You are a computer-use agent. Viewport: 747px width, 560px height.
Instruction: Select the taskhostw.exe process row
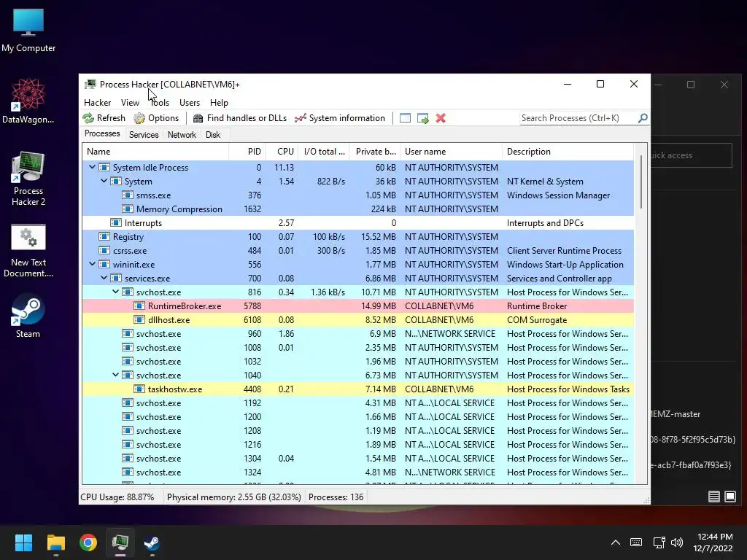coord(358,389)
